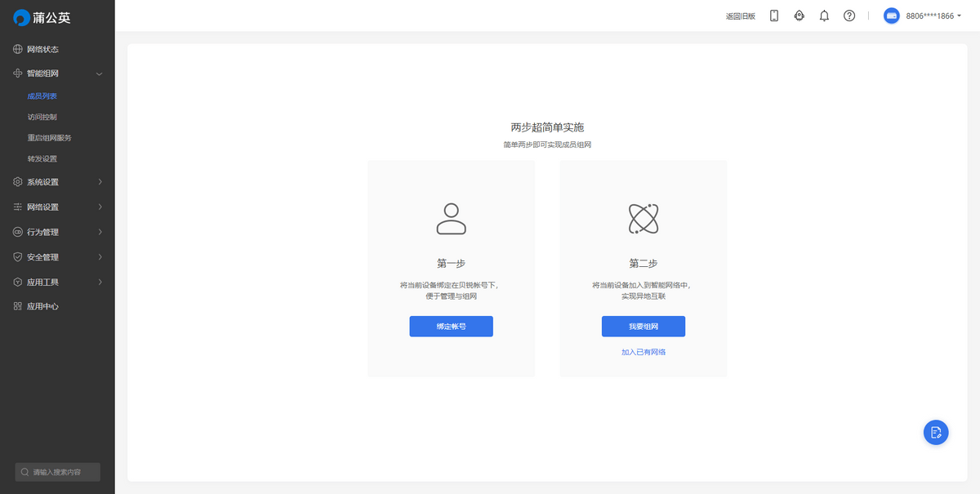Click the blue user avatar icon
Screen dimensions: 980x494
pyautogui.click(x=892, y=16)
